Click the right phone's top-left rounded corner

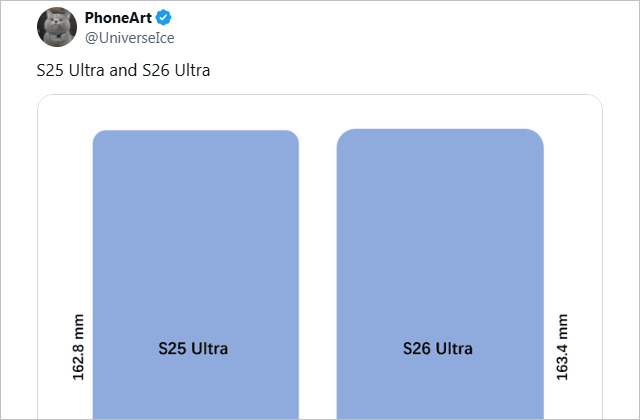pyautogui.click(x=343, y=136)
